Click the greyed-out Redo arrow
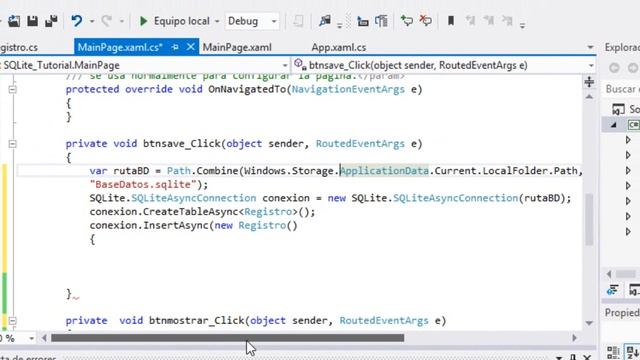The width and height of the screenshot is (640, 360). (x=107, y=21)
